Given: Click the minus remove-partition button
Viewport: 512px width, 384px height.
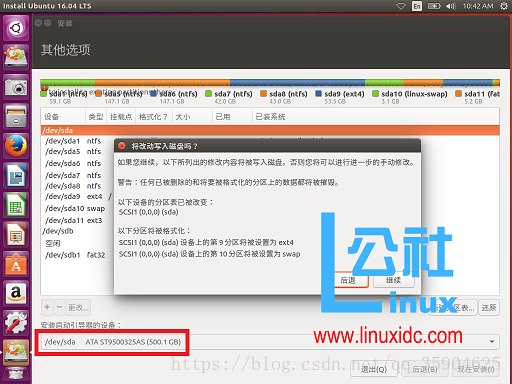Looking at the screenshot, I should [59, 307].
